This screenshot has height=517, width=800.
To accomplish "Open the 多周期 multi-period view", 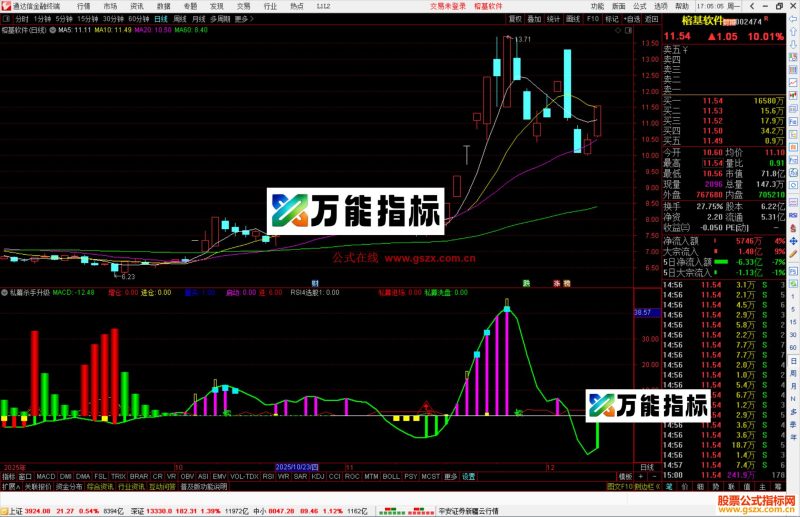I will click(x=220, y=19).
